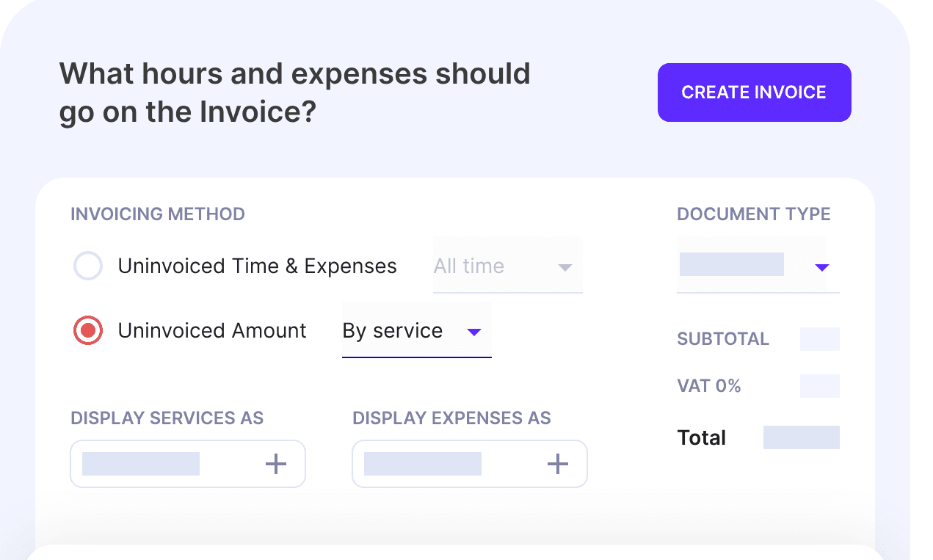Open the By service dropdown
The width and height of the screenshot is (933, 560).
pyautogui.click(x=417, y=331)
